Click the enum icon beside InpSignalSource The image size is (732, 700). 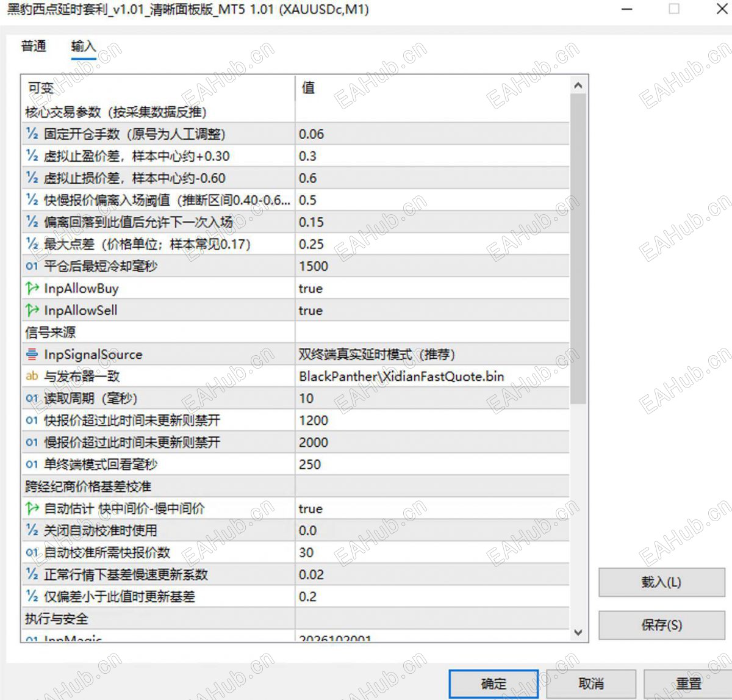click(32, 354)
